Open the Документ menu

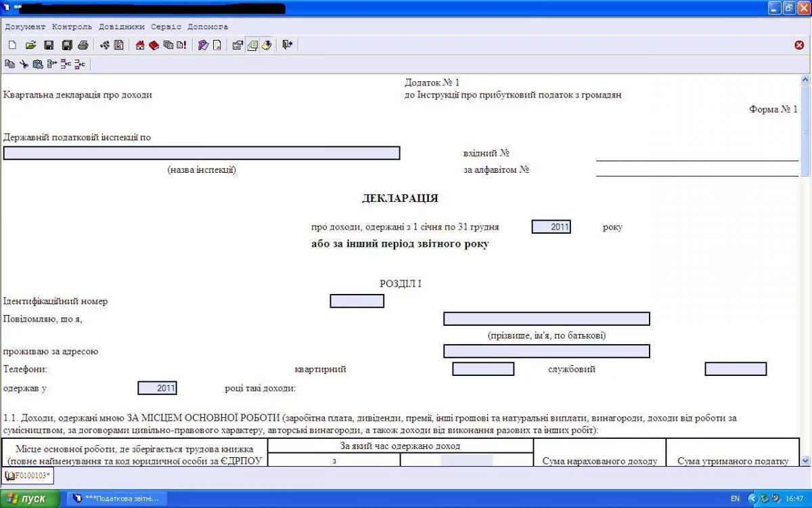click(25, 27)
